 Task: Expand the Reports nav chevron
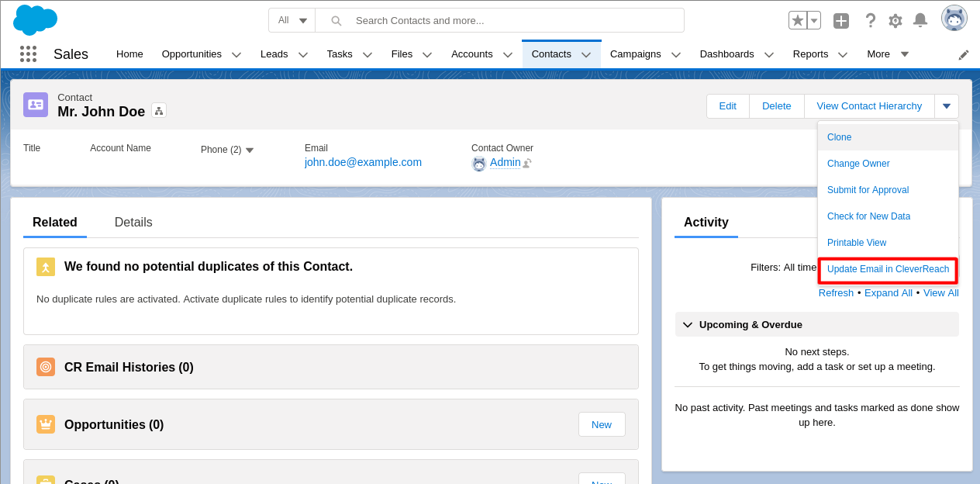843,54
